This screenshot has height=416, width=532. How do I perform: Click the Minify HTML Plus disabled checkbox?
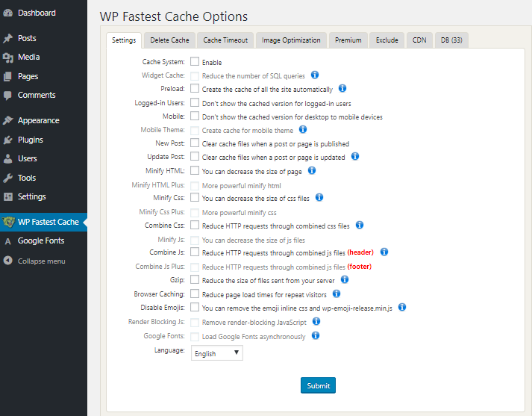[x=195, y=186]
